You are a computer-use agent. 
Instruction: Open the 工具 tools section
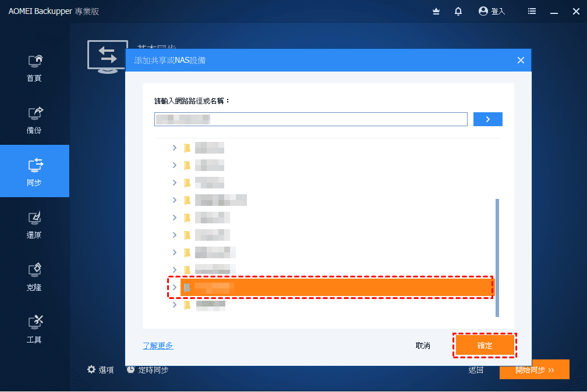(34, 330)
